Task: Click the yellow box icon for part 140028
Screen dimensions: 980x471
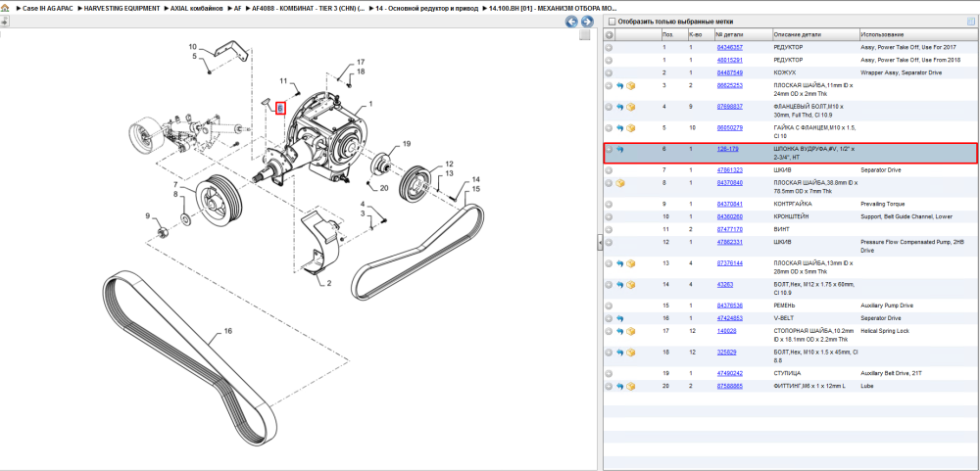Action: click(630, 331)
